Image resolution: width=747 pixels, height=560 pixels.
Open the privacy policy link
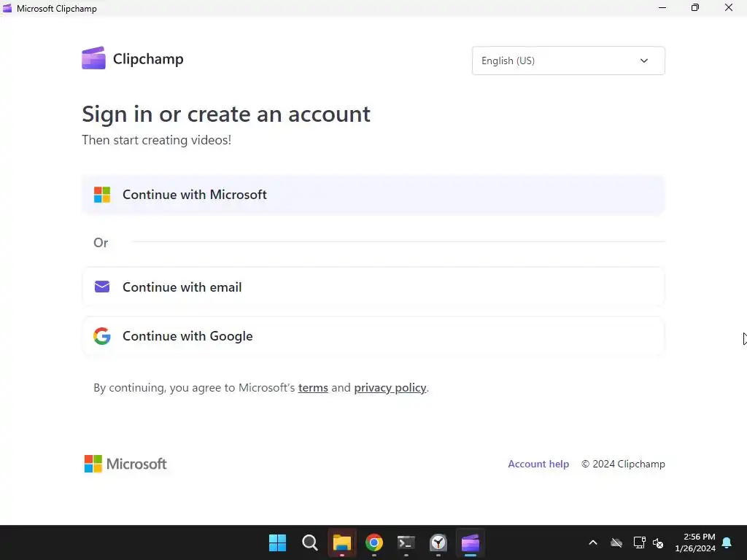point(390,388)
